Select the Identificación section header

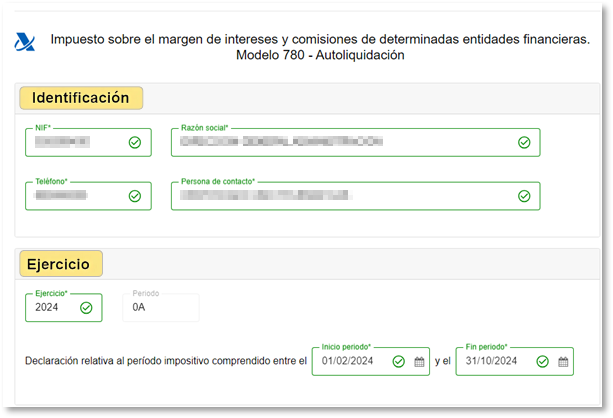pos(82,98)
